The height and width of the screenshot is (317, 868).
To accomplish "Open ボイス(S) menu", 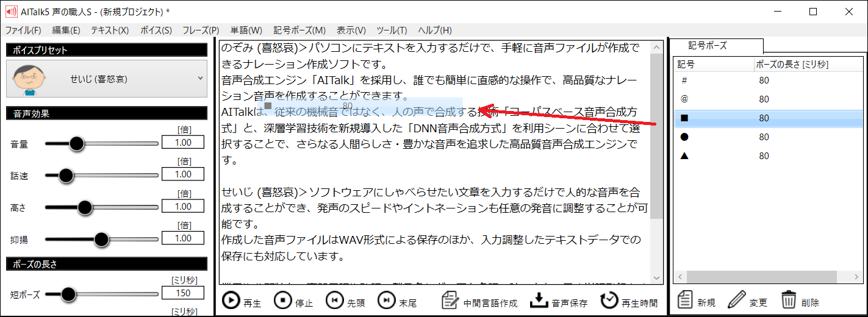I will point(156,30).
